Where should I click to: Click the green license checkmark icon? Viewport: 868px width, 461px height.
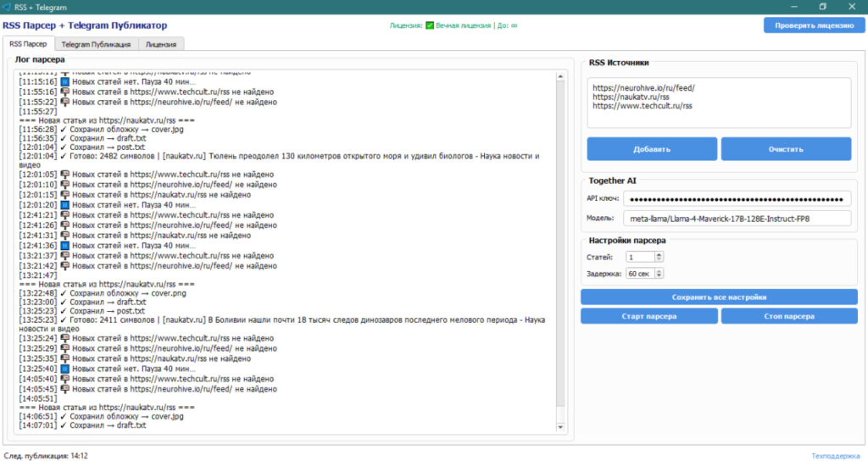point(430,25)
